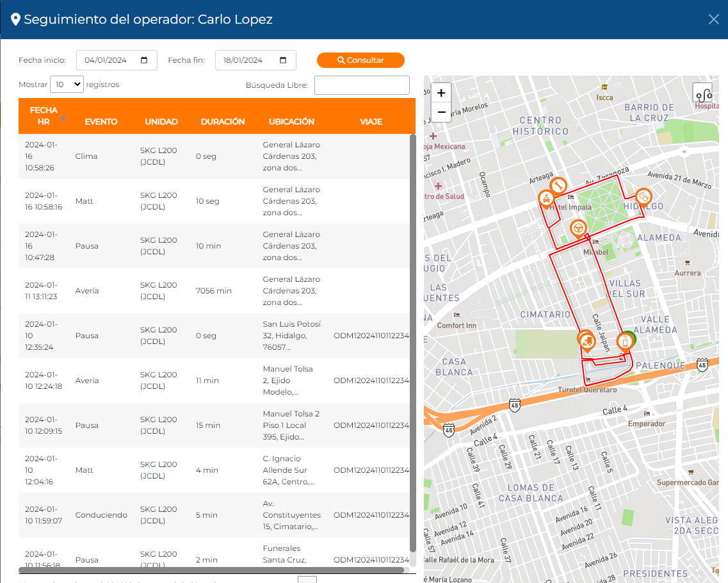728x583 pixels.
Task: Select the steering wheel map marker
Action: (x=578, y=228)
